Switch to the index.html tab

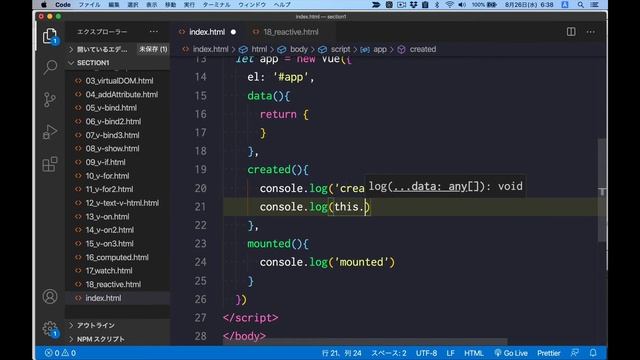(x=207, y=32)
